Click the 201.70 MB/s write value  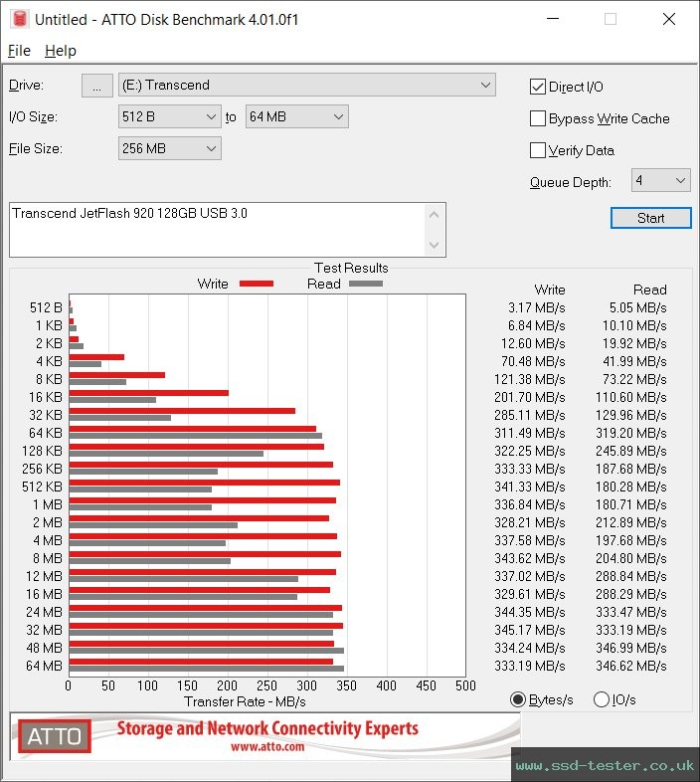click(x=530, y=398)
